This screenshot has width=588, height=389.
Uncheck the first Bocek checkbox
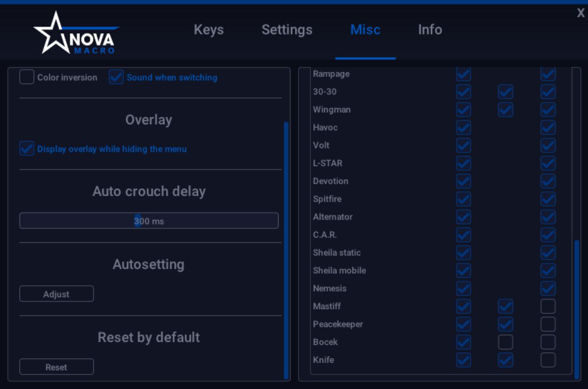coord(463,342)
